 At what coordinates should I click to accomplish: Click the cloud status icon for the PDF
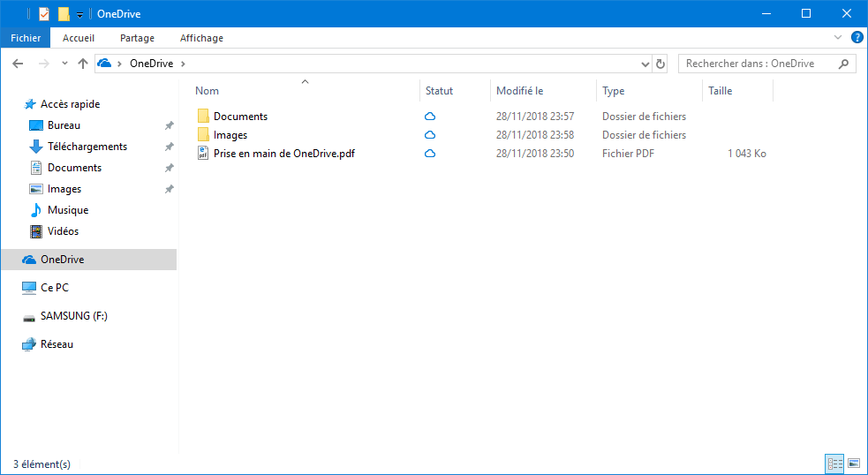click(429, 154)
